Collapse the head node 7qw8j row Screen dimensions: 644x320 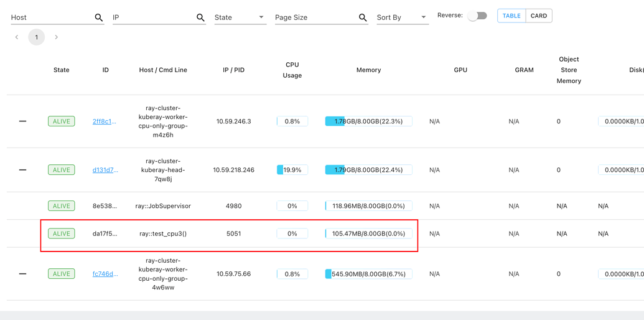(22, 170)
